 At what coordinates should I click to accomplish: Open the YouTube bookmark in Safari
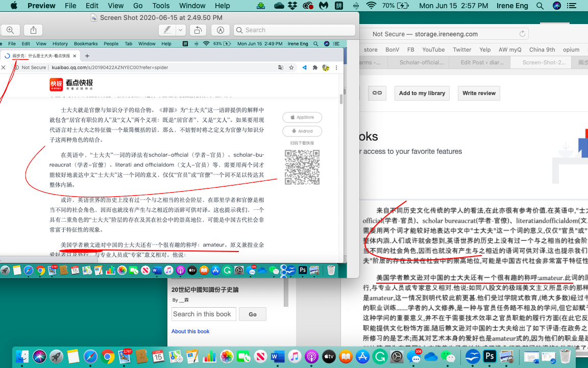point(433,50)
